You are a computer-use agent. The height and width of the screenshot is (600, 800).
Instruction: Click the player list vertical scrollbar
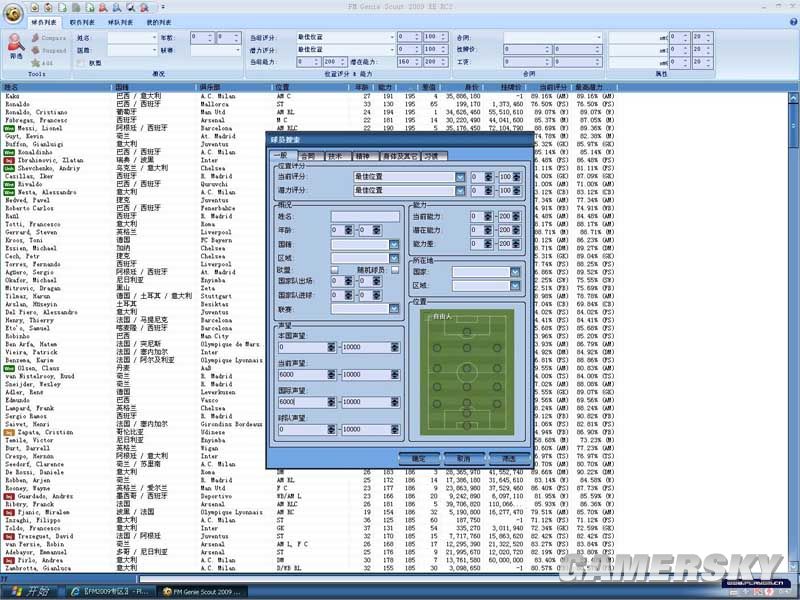(793, 332)
